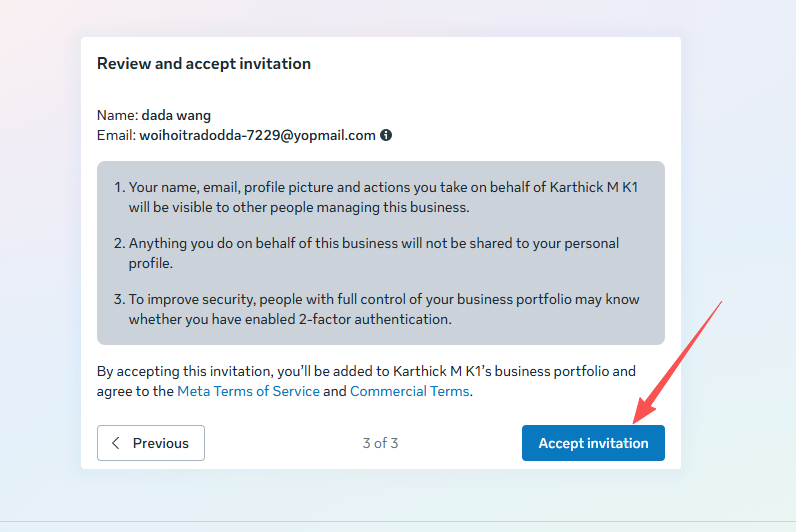Click the "Name:" field label
Screen dimensions: 796x532
pyautogui.click(x=117, y=115)
